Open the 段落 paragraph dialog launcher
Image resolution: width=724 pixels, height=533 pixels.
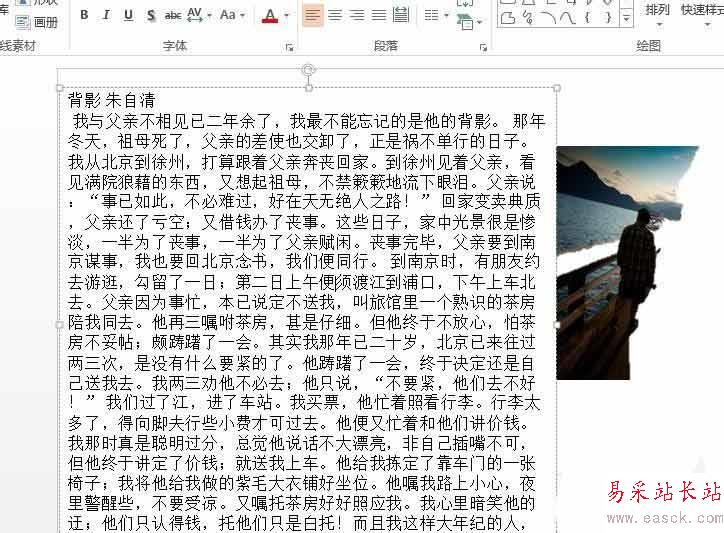point(483,47)
